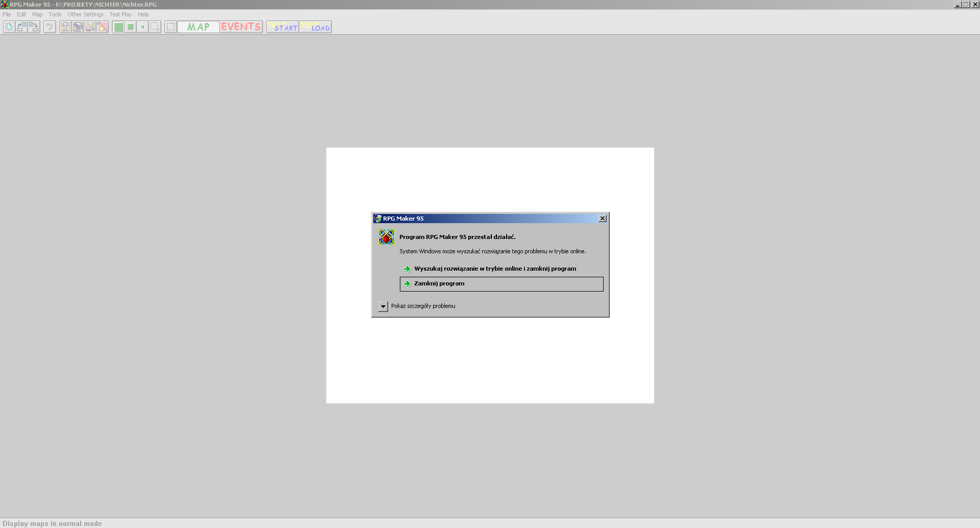Click the 'Pokaż szczegóły problemu' label
Image resolution: width=980 pixels, height=528 pixels.
[x=423, y=306]
